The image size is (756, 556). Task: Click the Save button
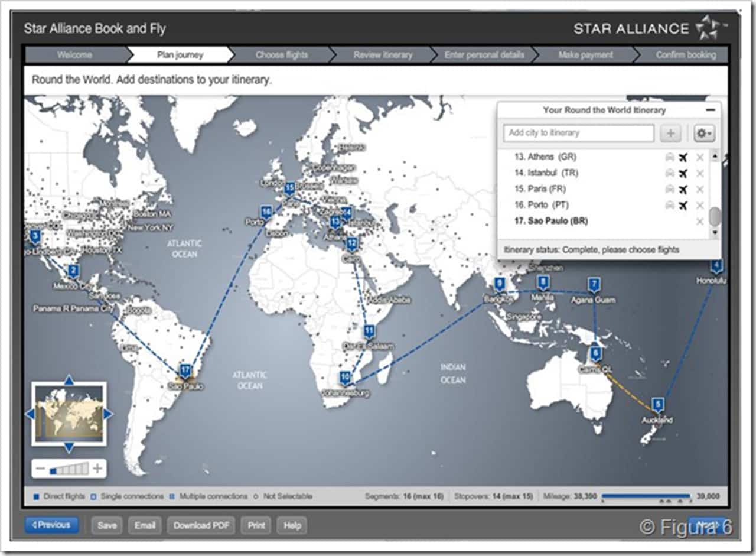pyautogui.click(x=107, y=525)
